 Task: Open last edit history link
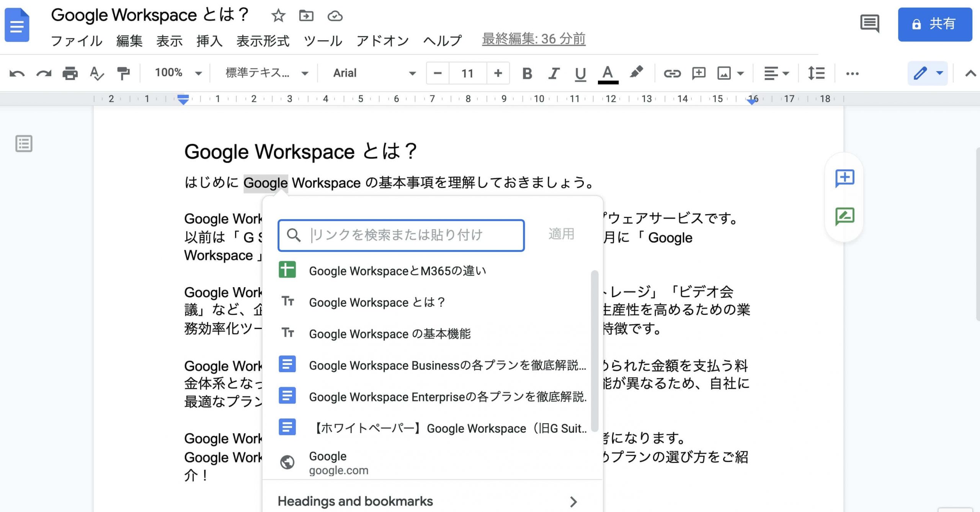pos(534,39)
